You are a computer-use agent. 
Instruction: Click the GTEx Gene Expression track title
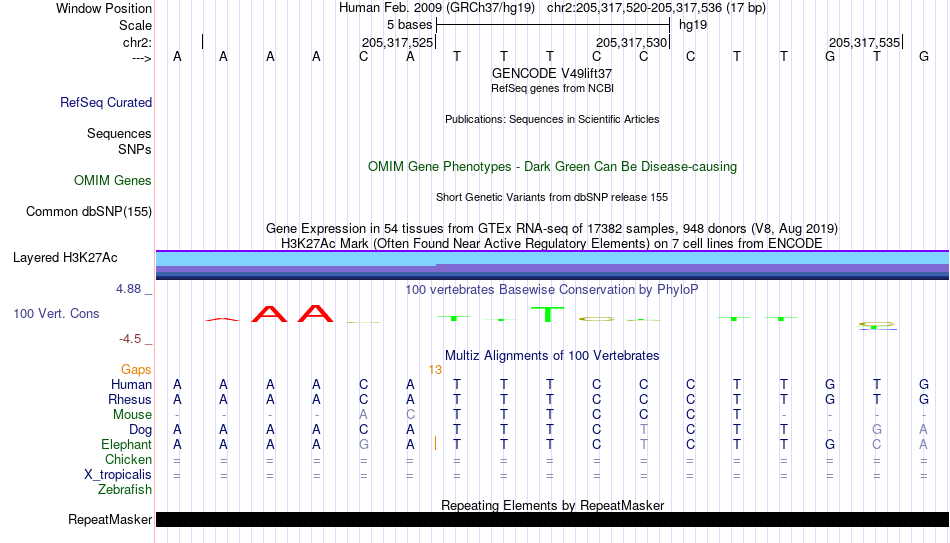(x=552, y=228)
